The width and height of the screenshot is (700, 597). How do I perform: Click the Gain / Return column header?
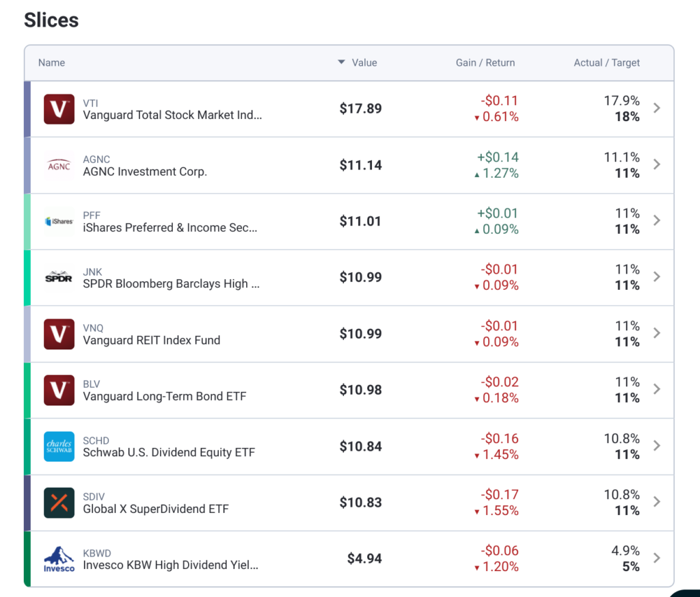[485, 63]
